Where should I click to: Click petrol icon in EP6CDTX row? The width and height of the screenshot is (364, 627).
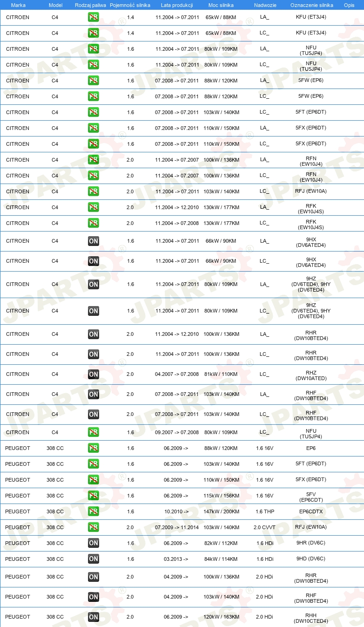[x=93, y=511]
